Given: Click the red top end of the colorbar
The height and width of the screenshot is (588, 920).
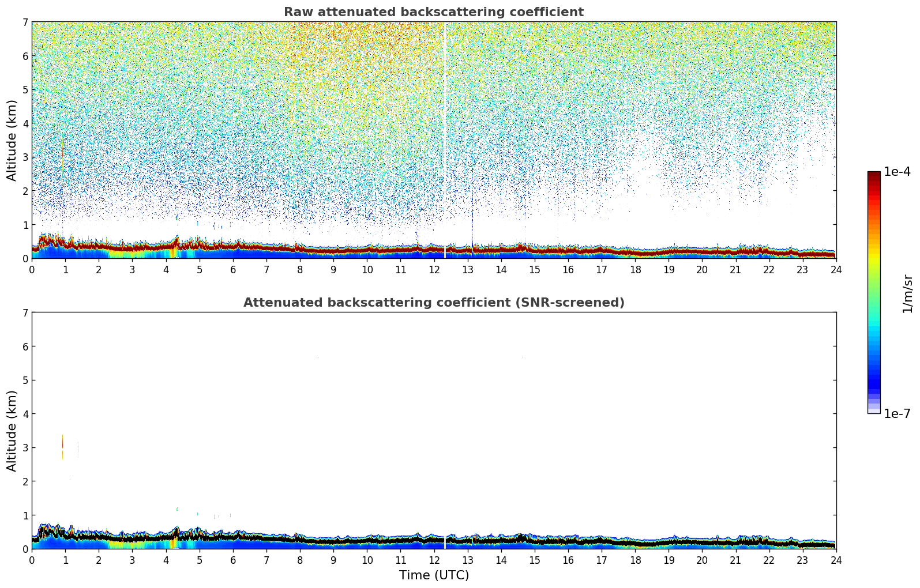Looking at the screenshot, I should click(874, 176).
